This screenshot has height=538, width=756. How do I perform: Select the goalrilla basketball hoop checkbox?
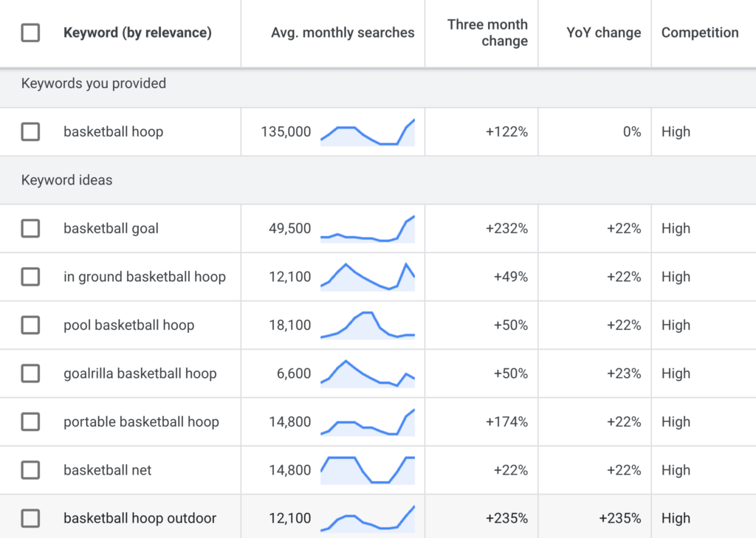(30, 373)
